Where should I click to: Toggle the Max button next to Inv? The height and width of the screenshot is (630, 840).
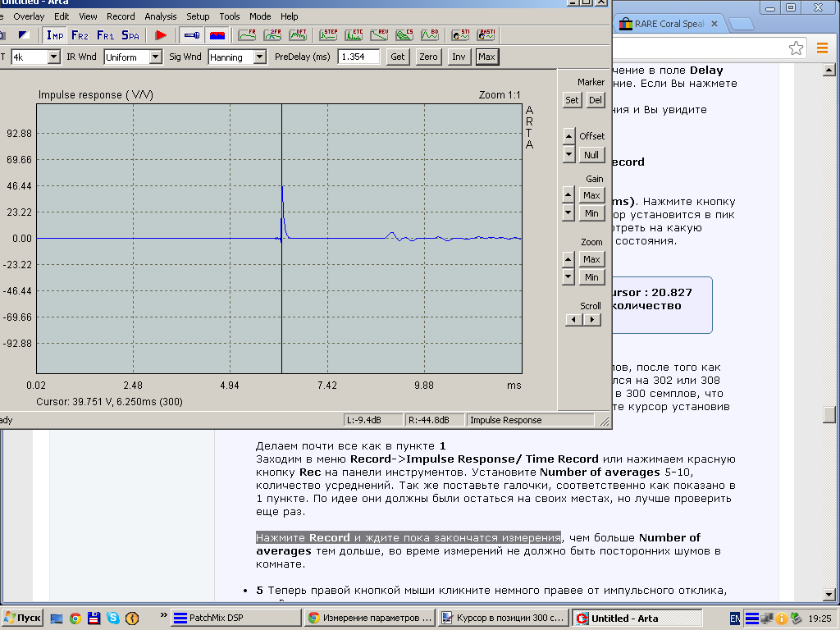point(486,57)
